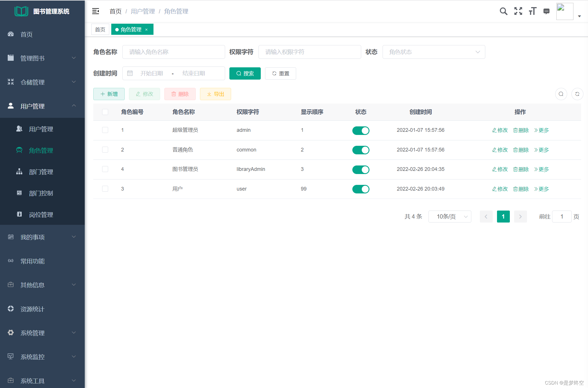This screenshot has height=388, width=588.
Task: Click the 请输入角色名称 input field
Action: click(173, 52)
